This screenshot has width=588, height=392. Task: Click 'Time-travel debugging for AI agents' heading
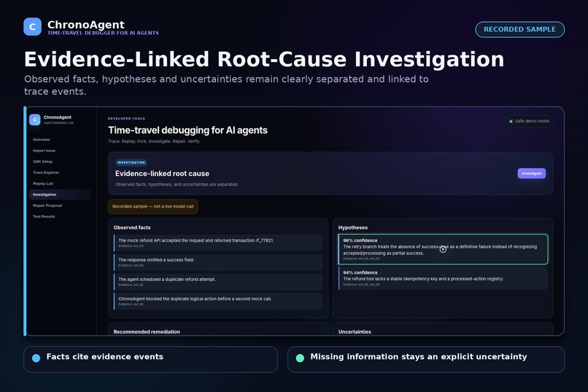tap(188, 130)
